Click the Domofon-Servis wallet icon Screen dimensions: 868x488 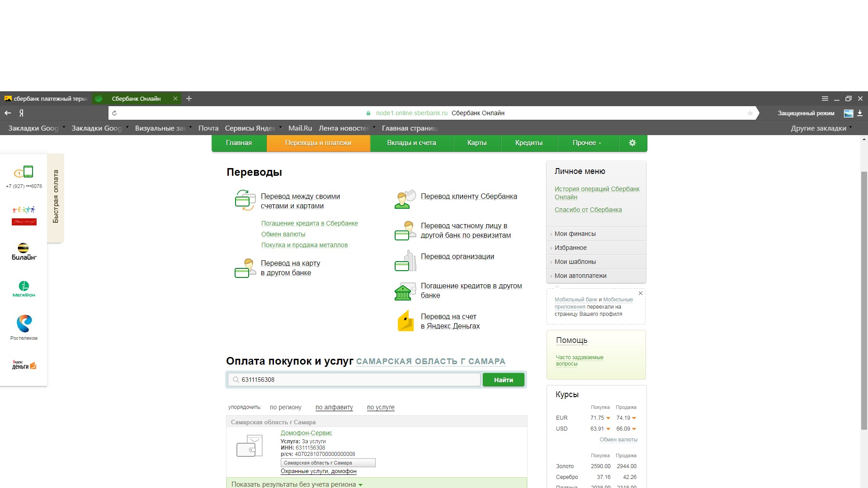(250, 446)
